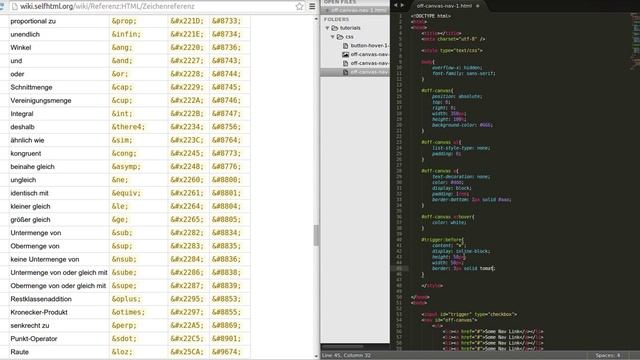Click the '&sub;' entity cell
640x360 pixels.
tap(122, 233)
